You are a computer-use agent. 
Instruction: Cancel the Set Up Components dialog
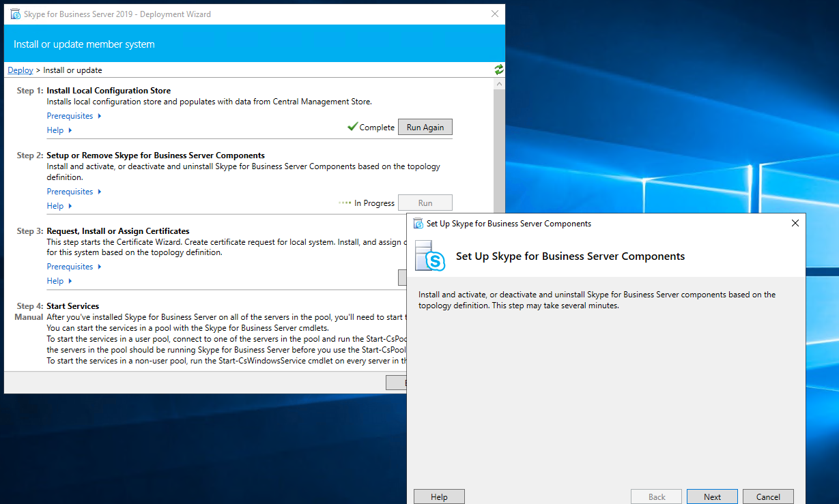pyautogui.click(x=768, y=496)
